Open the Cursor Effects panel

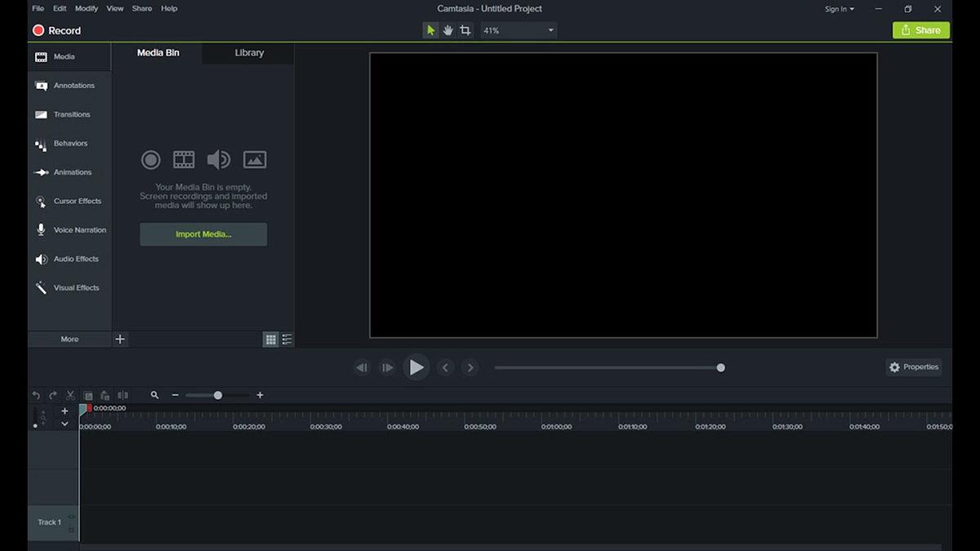coord(69,201)
